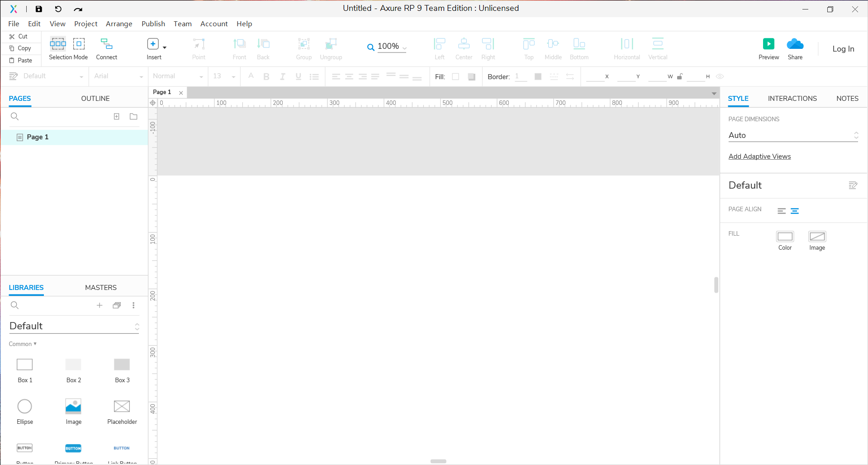The height and width of the screenshot is (465, 868).
Task: Align widgets Top
Action: coord(529,49)
